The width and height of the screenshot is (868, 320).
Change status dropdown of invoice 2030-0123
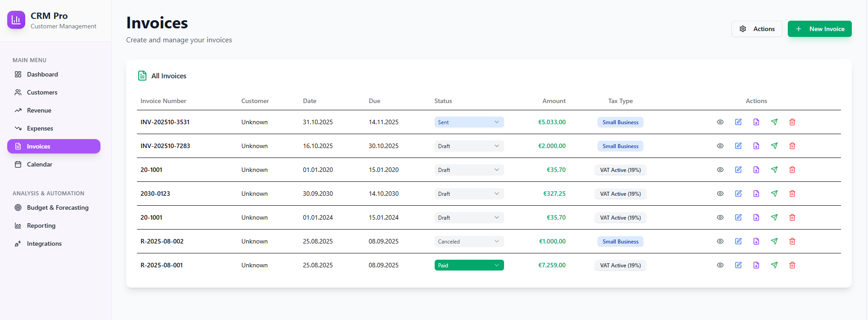[469, 194]
